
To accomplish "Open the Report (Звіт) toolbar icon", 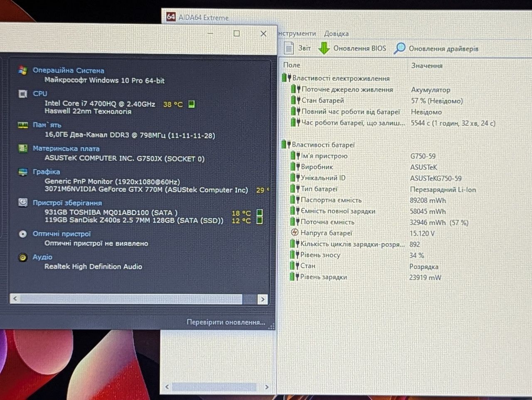I will coord(289,48).
